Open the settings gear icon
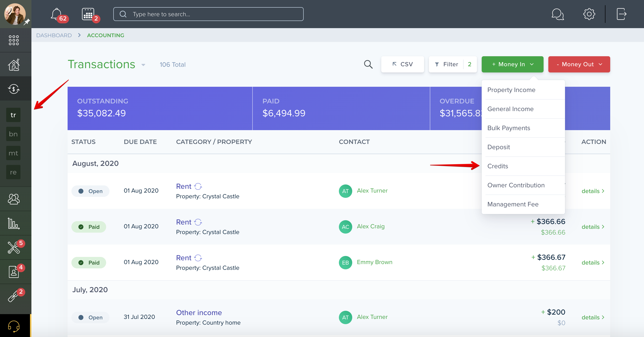 (x=589, y=14)
